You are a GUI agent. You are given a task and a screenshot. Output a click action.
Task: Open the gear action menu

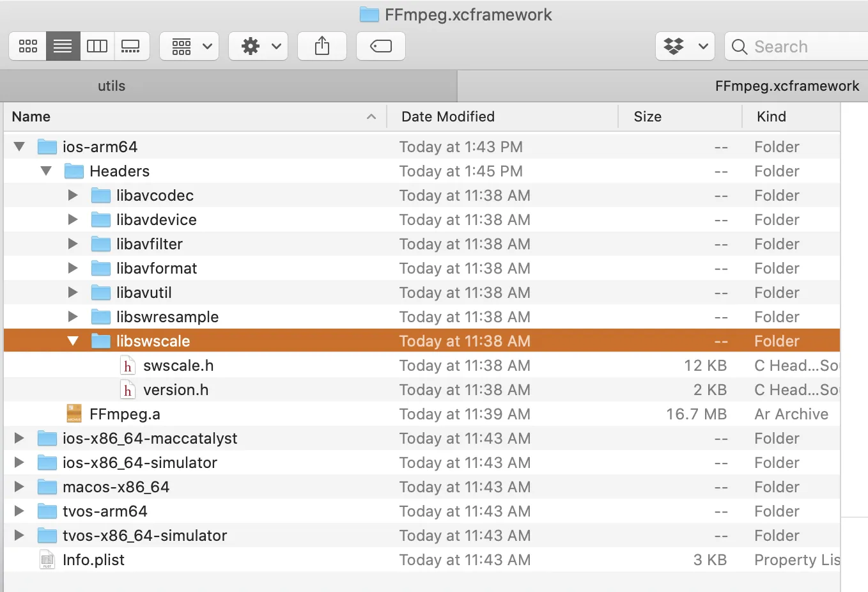coord(258,46)
